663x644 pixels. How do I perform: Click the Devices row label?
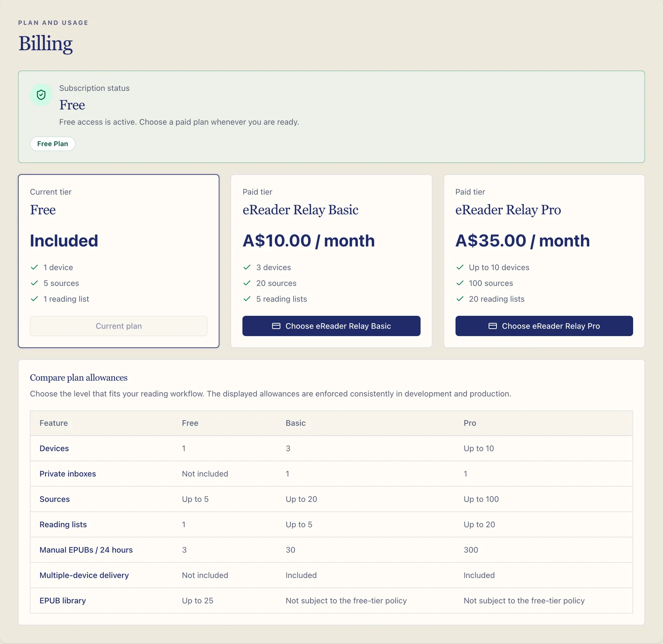click(54, 448)
